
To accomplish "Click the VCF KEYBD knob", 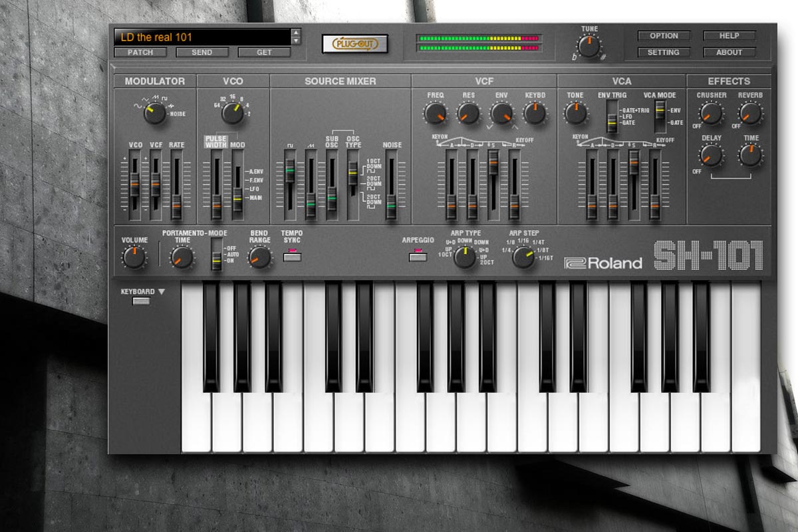I will click(x=535, y=114).
